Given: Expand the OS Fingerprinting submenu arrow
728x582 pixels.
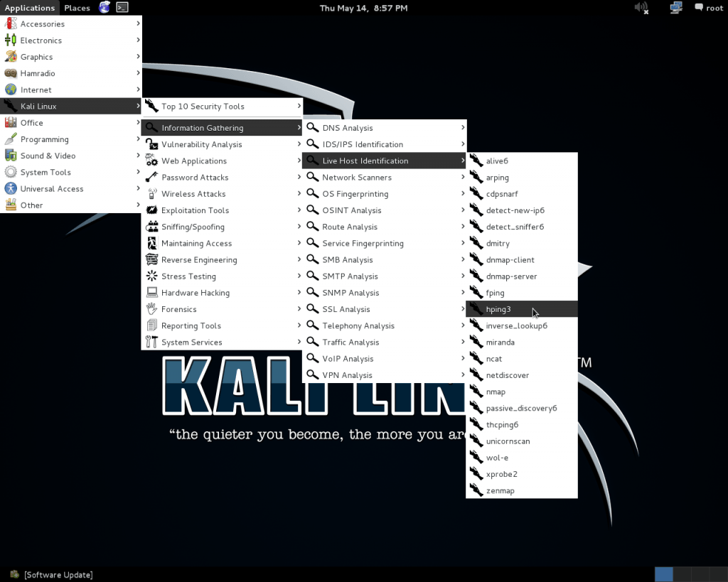Looking at the screenshot, I should point(463,193).
